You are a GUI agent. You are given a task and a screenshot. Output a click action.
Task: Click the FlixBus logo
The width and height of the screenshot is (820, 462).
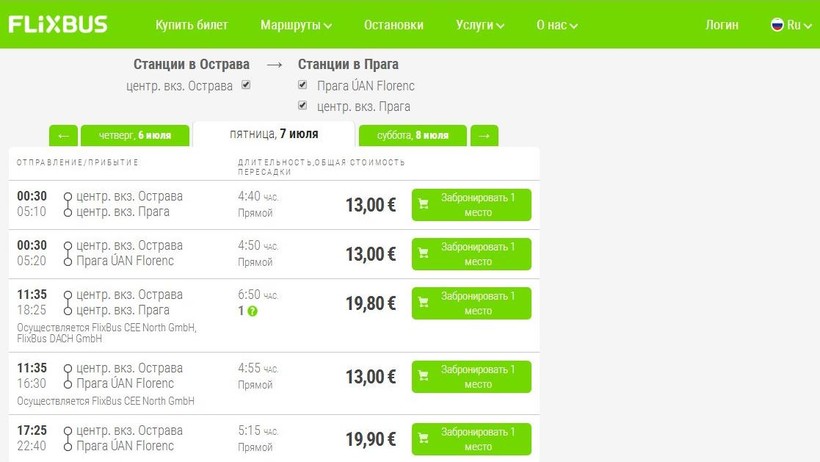pos(58,24)
